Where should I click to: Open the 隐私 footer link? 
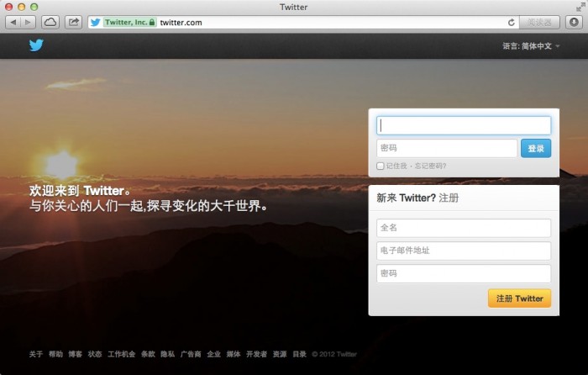pyautogui.click(x=168, y=354)
